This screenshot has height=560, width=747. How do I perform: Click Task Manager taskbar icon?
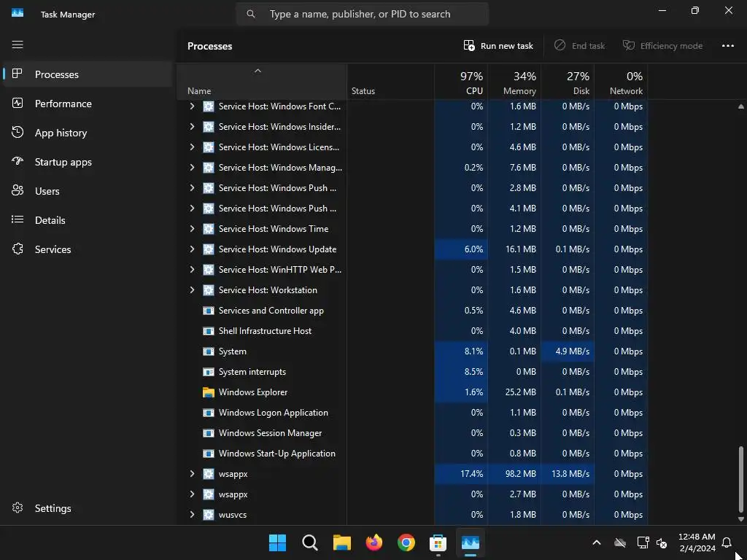tap(471, 542)
